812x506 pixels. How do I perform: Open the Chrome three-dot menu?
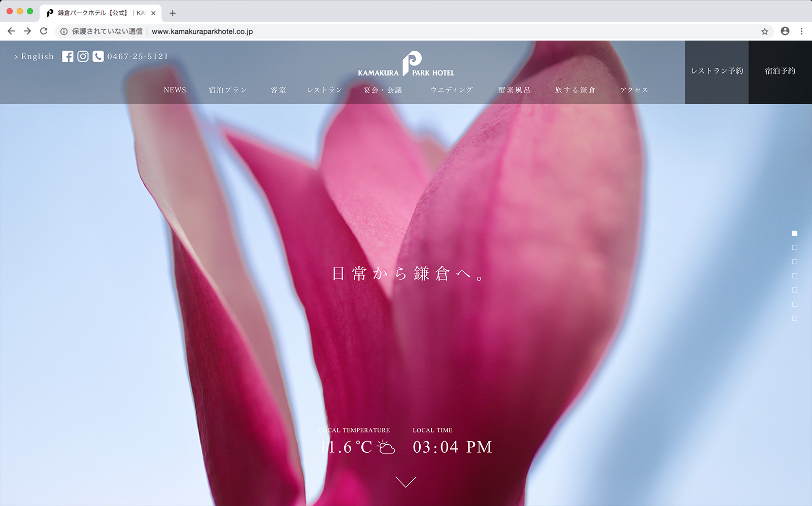tap(801, 31)
